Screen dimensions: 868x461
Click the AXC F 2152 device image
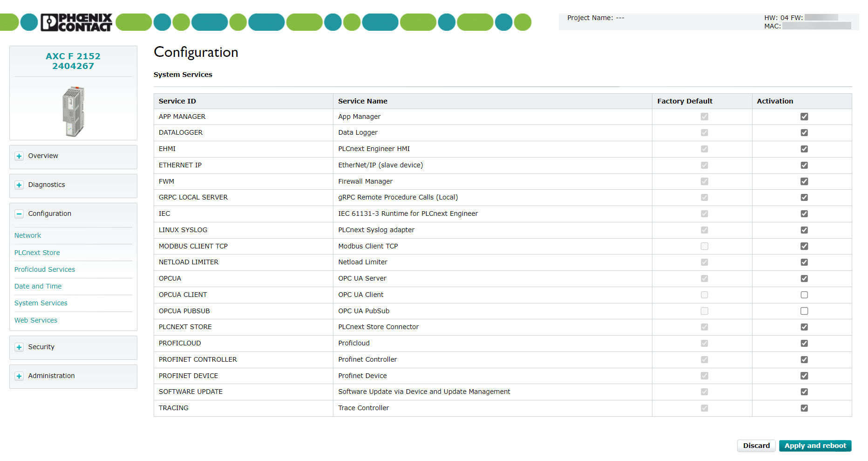[x=74, y=111]
